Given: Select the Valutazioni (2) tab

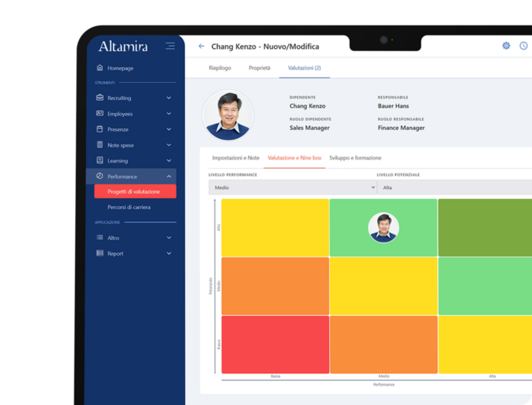Looking at the screenshot, I should click(x=304, y=68).
